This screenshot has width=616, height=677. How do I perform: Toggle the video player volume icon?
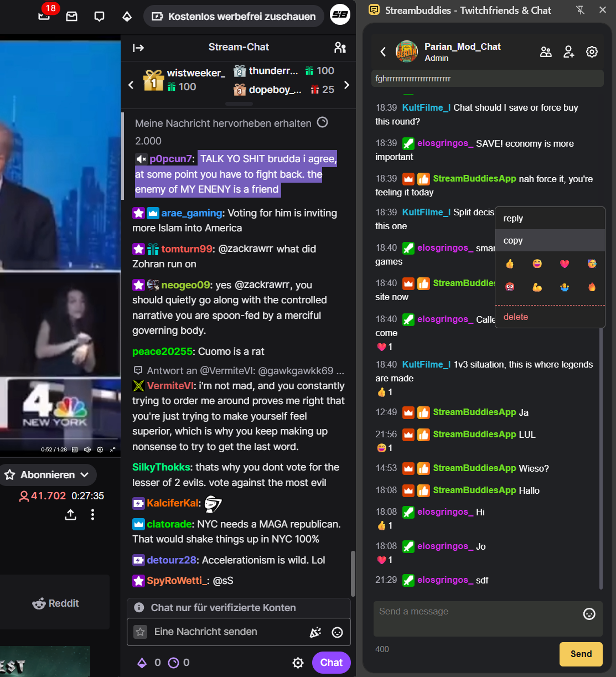(x=87, y=449)
